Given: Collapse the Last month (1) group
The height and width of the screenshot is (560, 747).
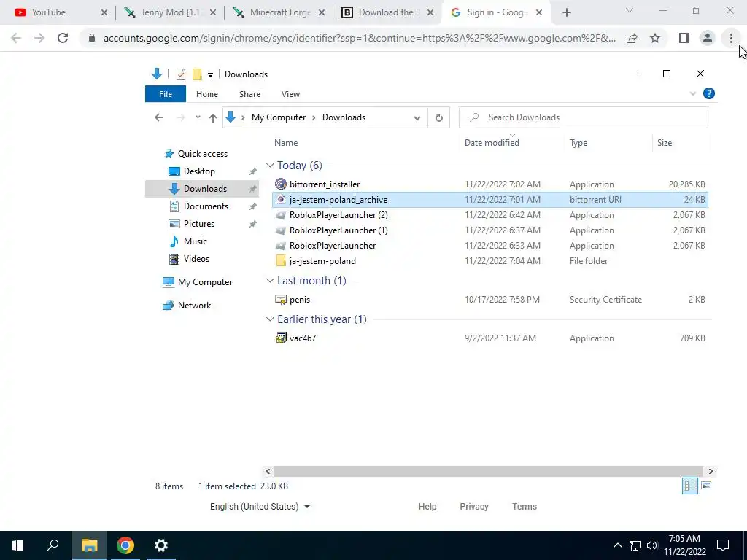Looking at the screenshot, I should (270, 281).
